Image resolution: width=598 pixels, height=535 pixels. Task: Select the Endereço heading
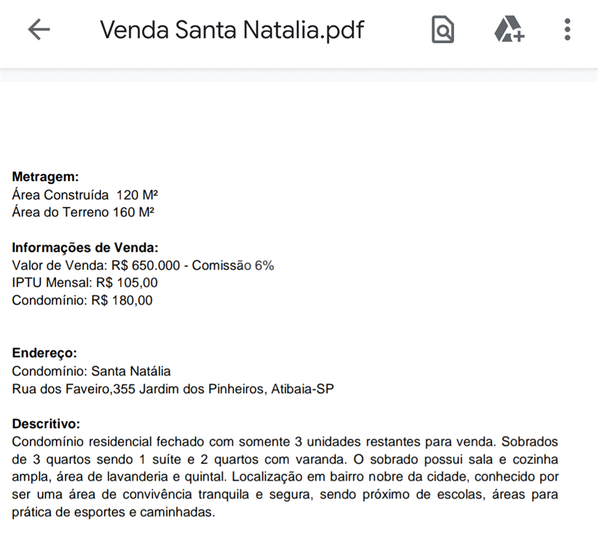point(44,353)
